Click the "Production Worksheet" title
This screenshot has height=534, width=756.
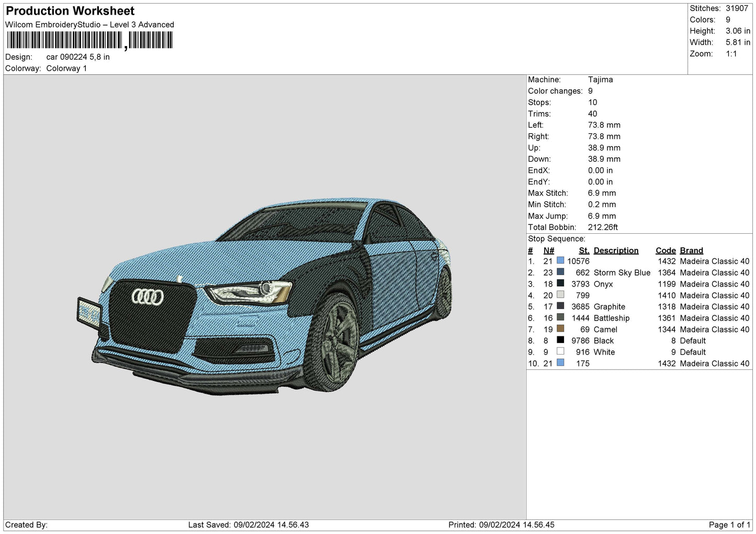click(x=70, y=11)
